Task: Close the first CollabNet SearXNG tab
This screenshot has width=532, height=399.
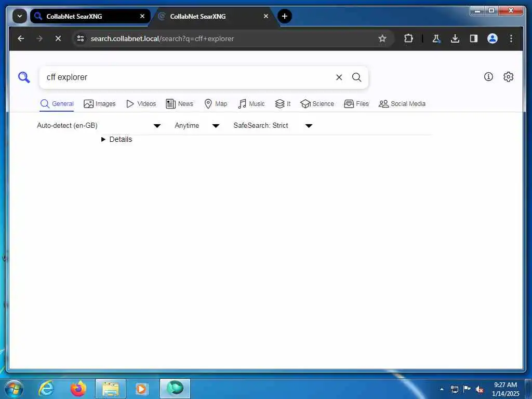Action: (x=142, y=16)
